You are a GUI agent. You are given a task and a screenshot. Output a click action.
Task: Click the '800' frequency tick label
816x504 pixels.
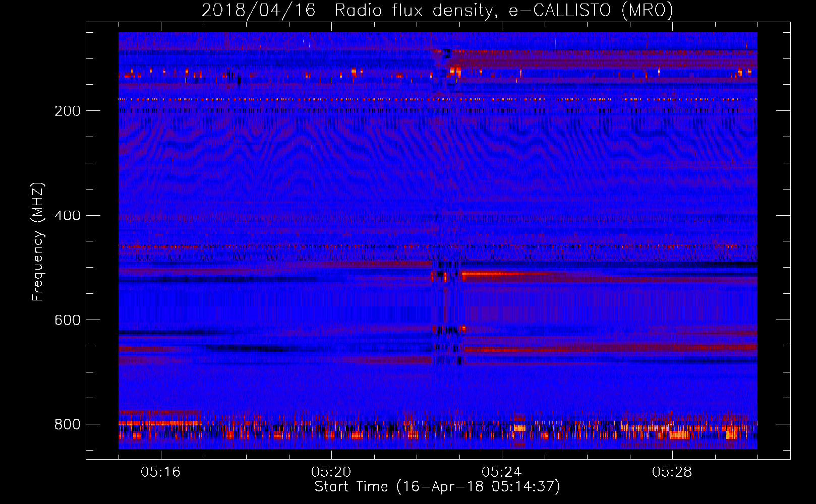pyautogui.click(x=68, y=424)
